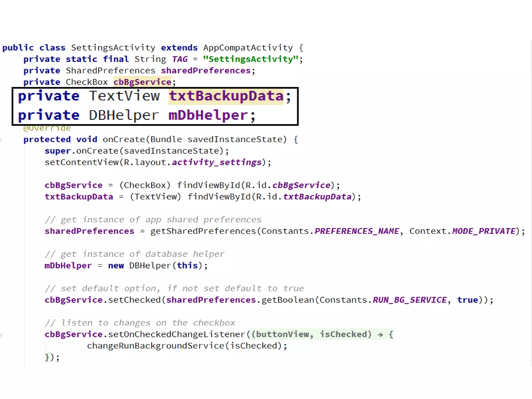The height and width of the screenshot is (399, 532).
Task: Select the SettingsActivity class name in the declaration
Action: point(113,48)
